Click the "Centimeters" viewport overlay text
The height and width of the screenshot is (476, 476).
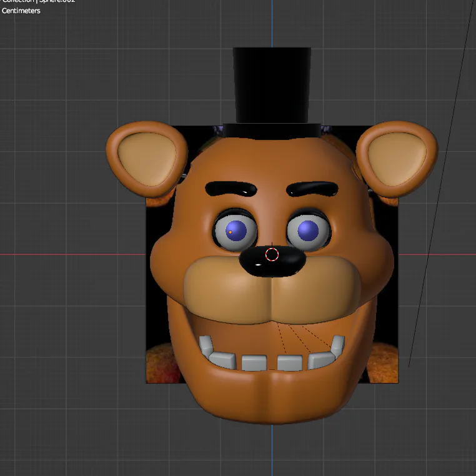click(x=21, y=11)
